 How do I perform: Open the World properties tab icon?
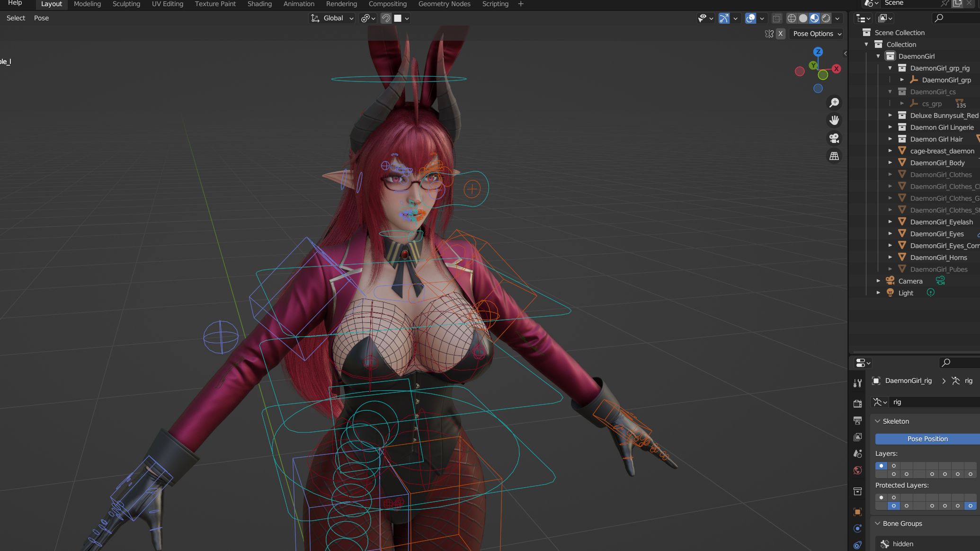pyautogui.click(x=857, y=470)
